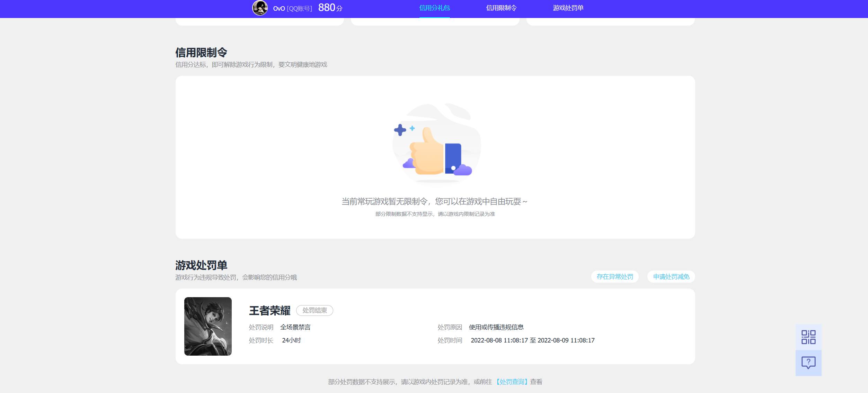Click the 信用限制令 section heading
The image size is (868, 393).
(201, 53)
